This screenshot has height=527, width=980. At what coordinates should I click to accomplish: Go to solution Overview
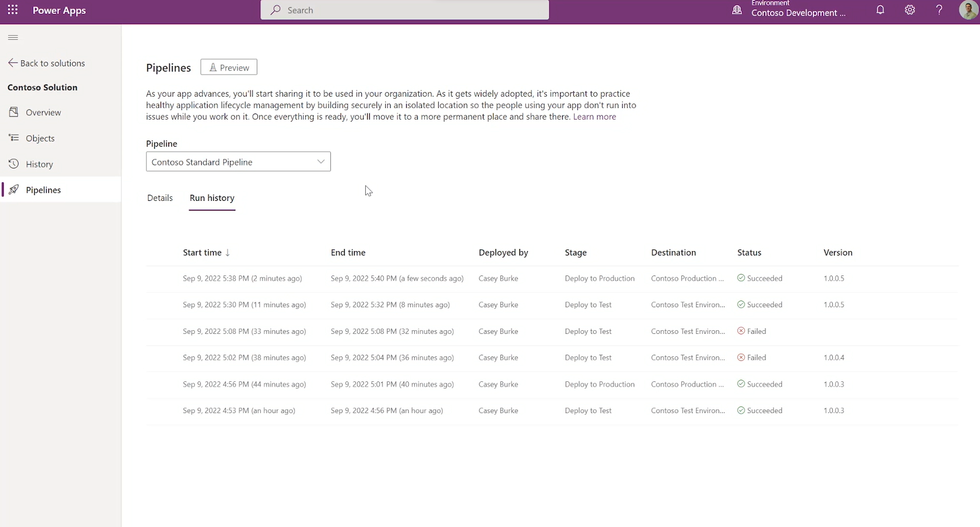point(43,112)
